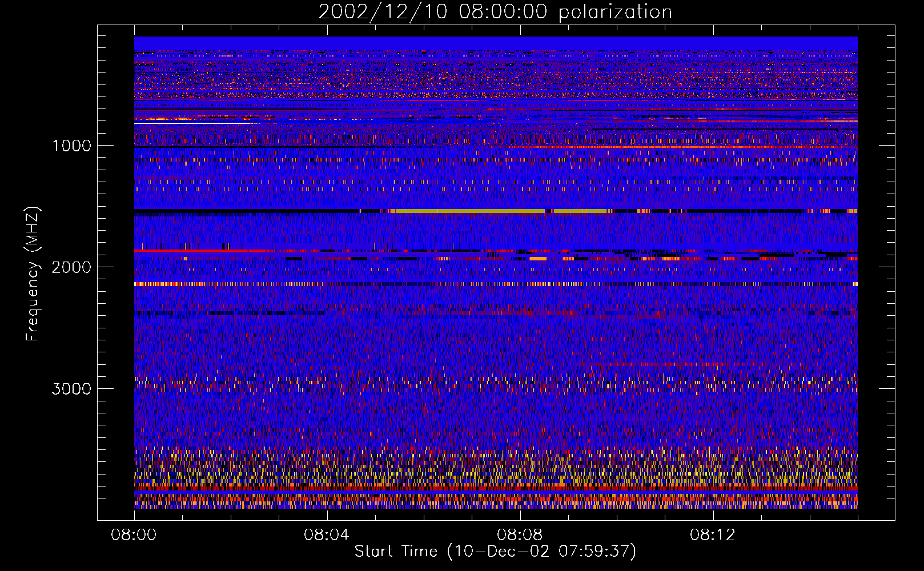
Task: Click the 08:00 time tick label
Action: click(x=134, y=535)
